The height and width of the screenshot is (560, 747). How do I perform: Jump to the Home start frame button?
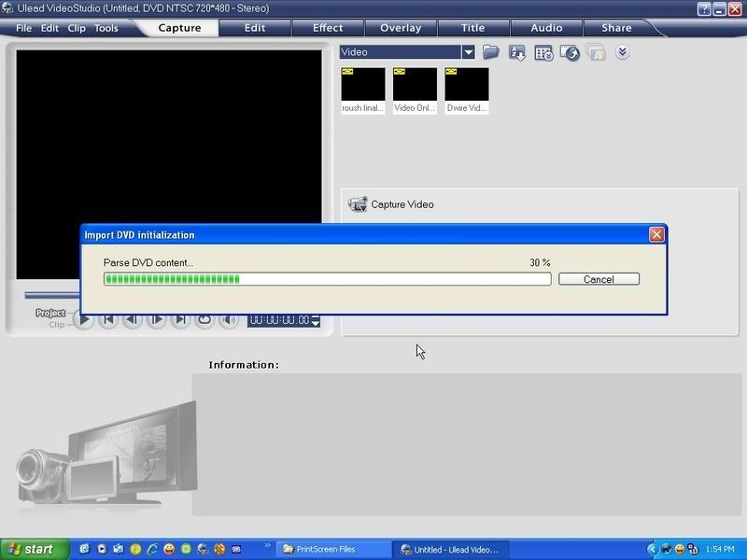[108, 320]
